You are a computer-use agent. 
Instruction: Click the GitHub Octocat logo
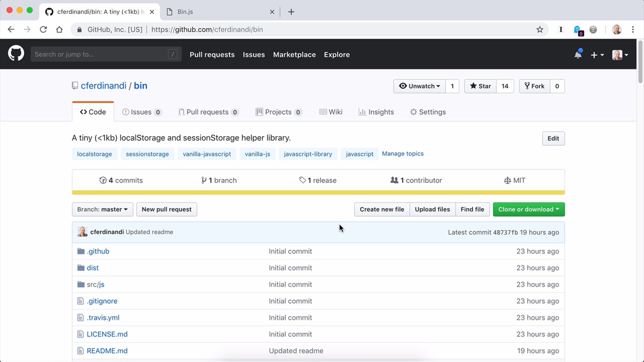point(16,53)
